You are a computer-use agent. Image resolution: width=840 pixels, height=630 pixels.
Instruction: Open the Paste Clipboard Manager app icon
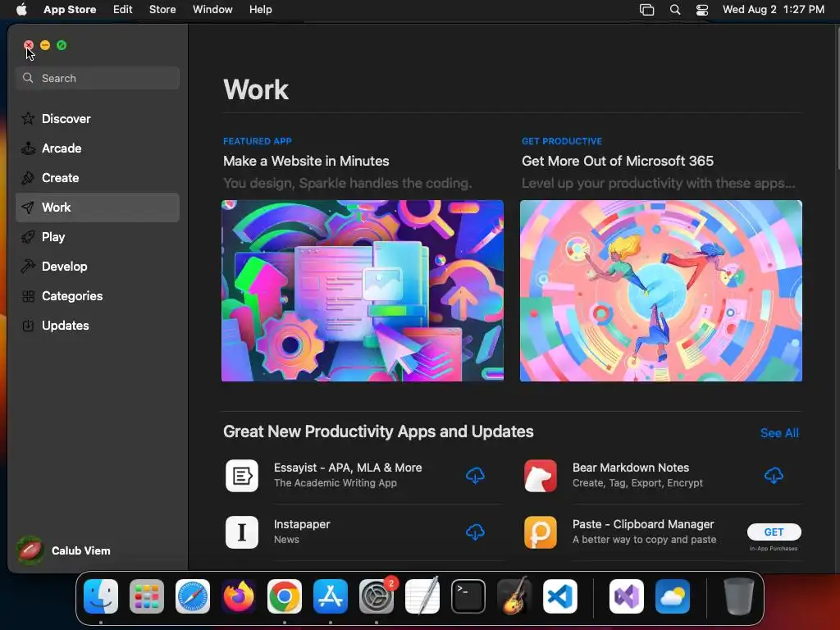[x=540, y=532]
